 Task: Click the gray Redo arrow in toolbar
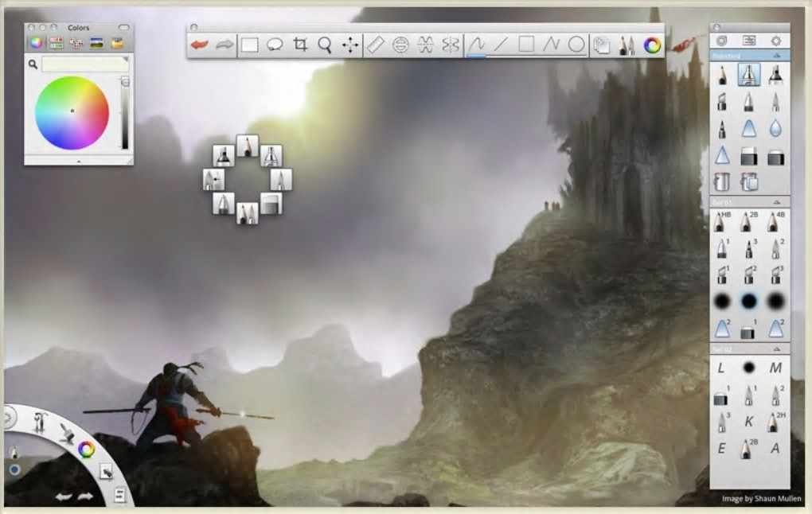(224, 45)
